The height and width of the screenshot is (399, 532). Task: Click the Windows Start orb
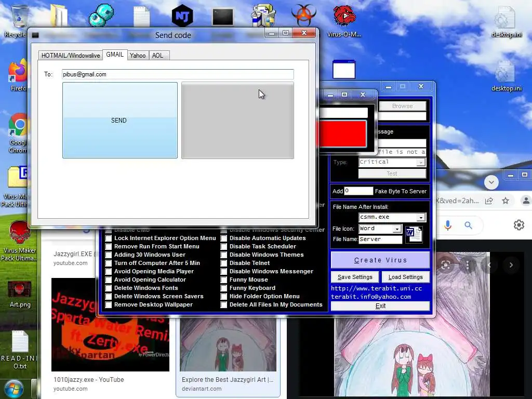[x=13, y=389]
